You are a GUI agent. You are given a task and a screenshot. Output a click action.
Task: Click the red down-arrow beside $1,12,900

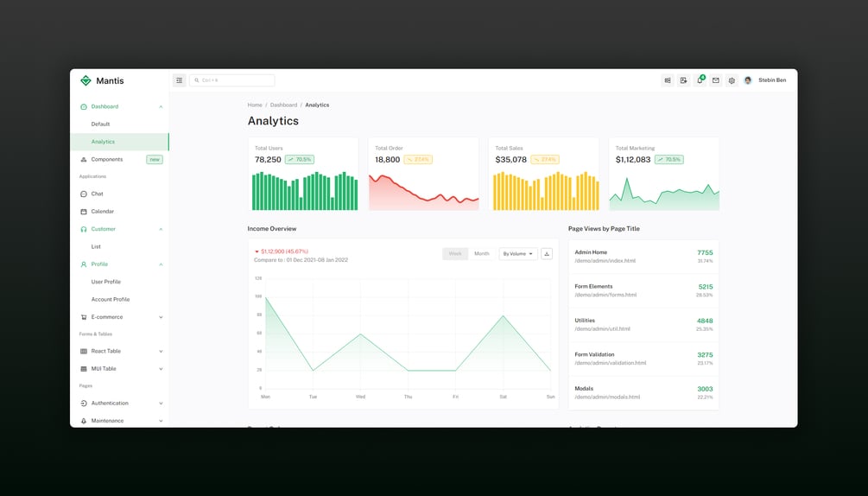(x=257, y=251)
